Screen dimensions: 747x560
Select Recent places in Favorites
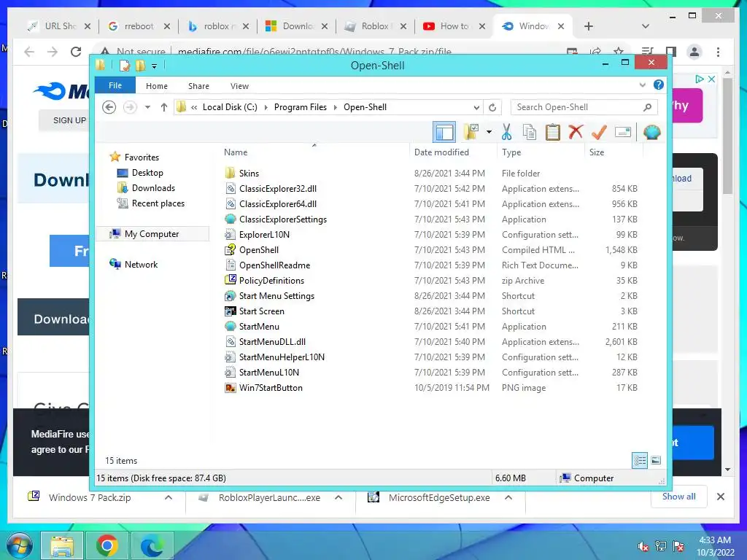(x=158, y=203)
